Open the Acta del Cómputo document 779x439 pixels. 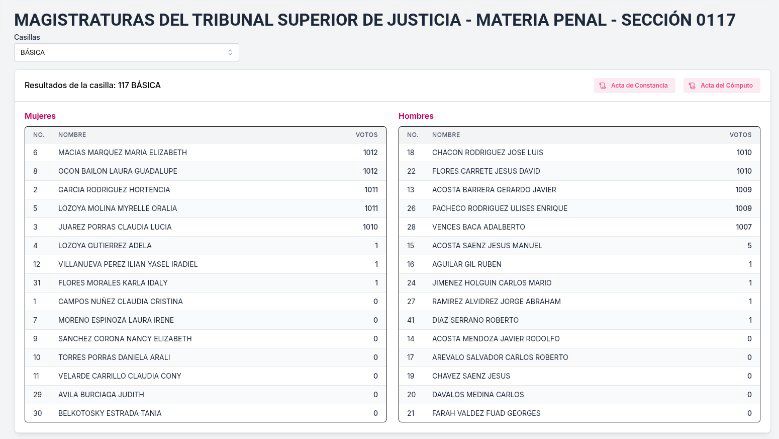click(721, 85)
